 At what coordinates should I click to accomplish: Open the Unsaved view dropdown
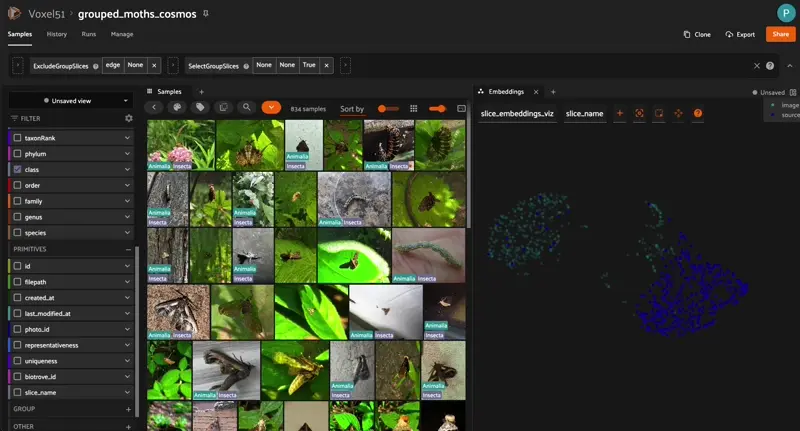(x=70, y=101)
